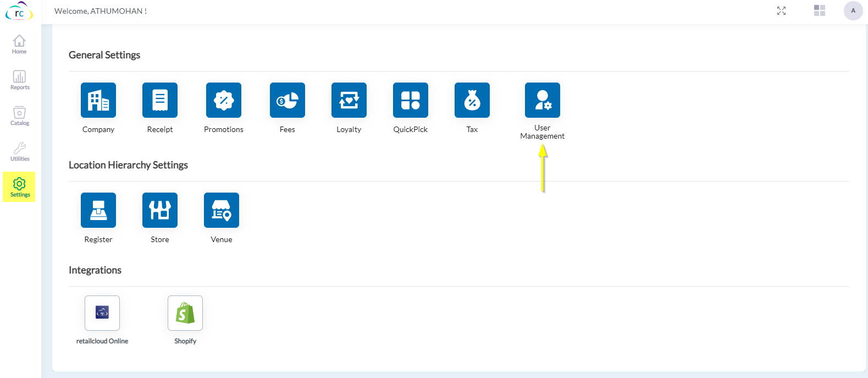Select the Store settings icon

click(160, 210)
